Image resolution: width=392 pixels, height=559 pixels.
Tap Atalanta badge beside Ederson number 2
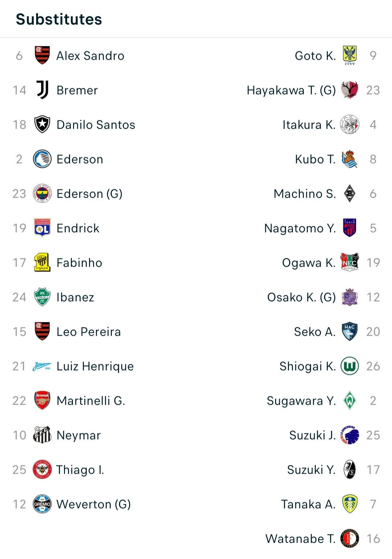tap(42, 159)
